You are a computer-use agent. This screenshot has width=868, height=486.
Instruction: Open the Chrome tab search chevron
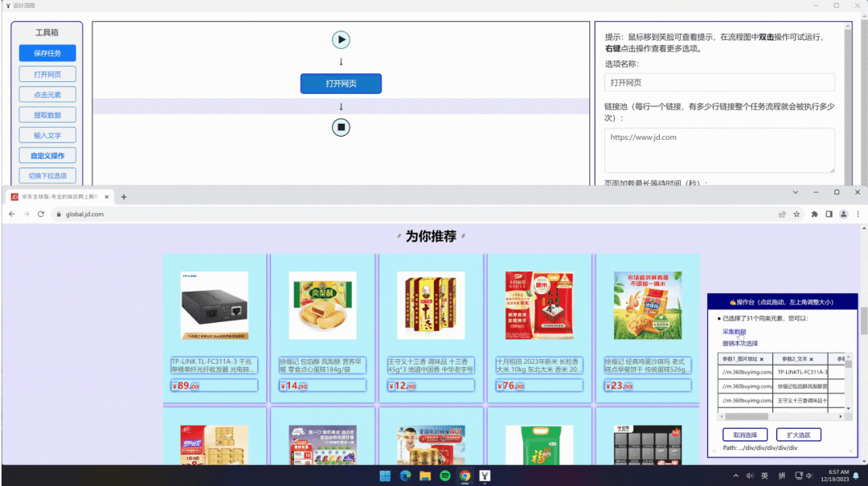796,192
